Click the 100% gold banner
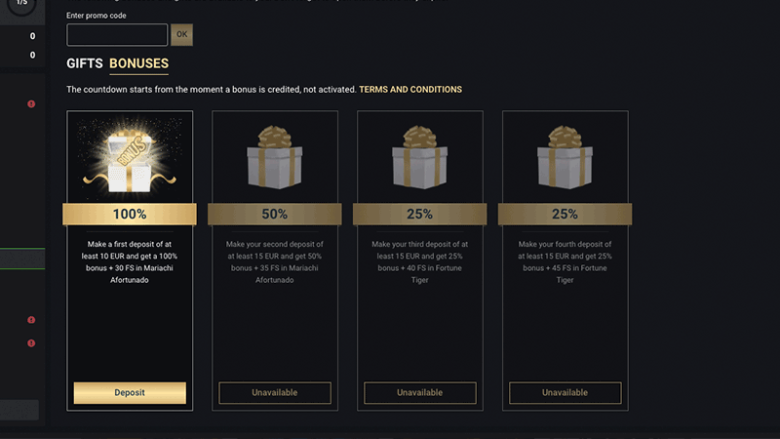Image resolution: width=780 pixels, height=439 pixels. click(x=130, y=214)
